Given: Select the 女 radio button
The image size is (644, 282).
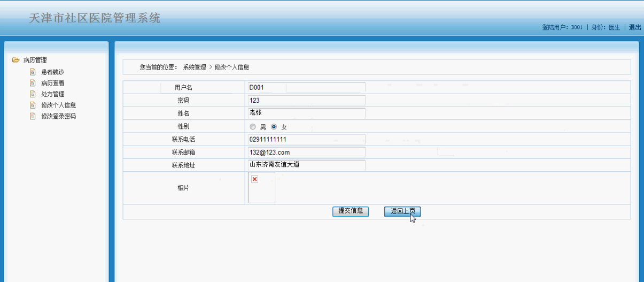Looking at the screenshot, I should [x=274, y=127].
